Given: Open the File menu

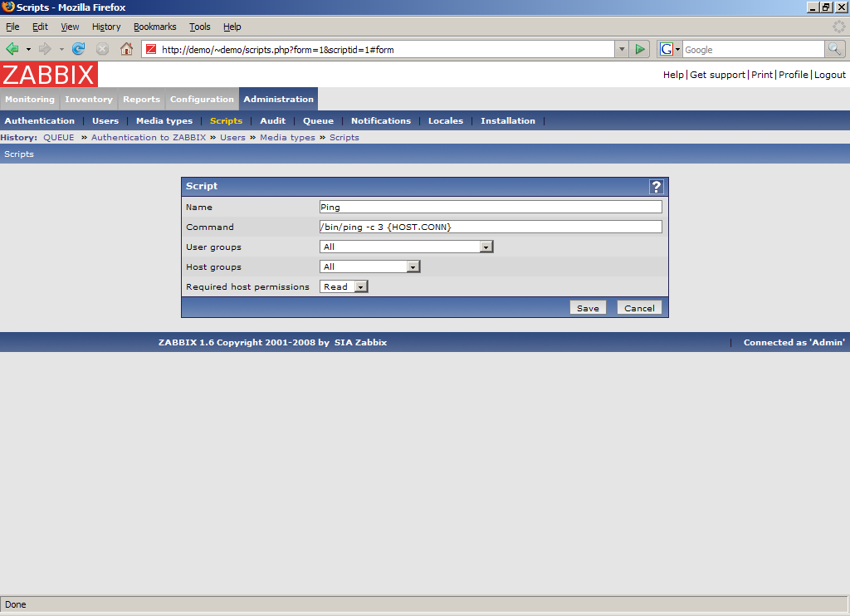Looking at the screenshot, I should [12, 27].
